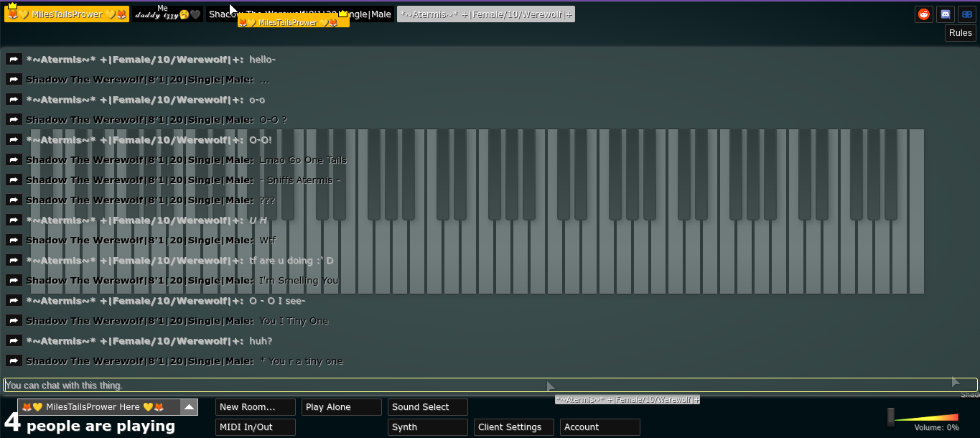Viewport: 980px width, 438px height.
Task: Select the MilesTailsPrower player name tag
Action: pos(67,14)
